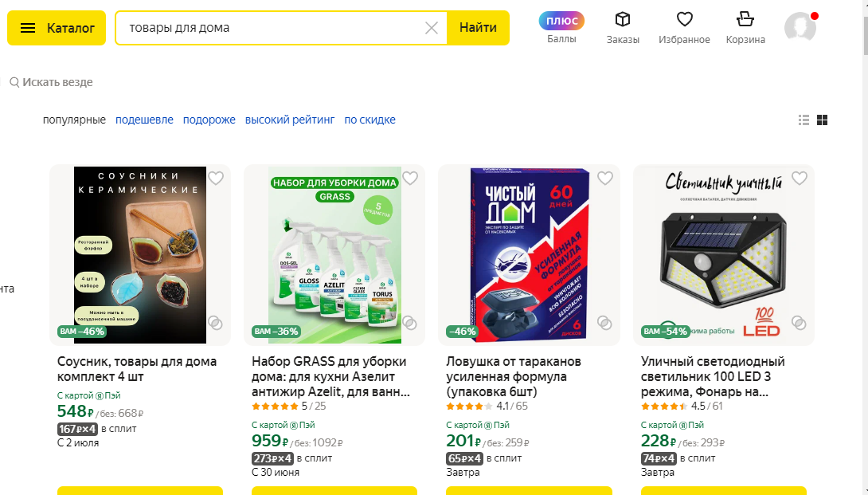This screenshot has width=868, height=495.
Task: Open Избранное favorites heart icon
Action: point(684,20)
